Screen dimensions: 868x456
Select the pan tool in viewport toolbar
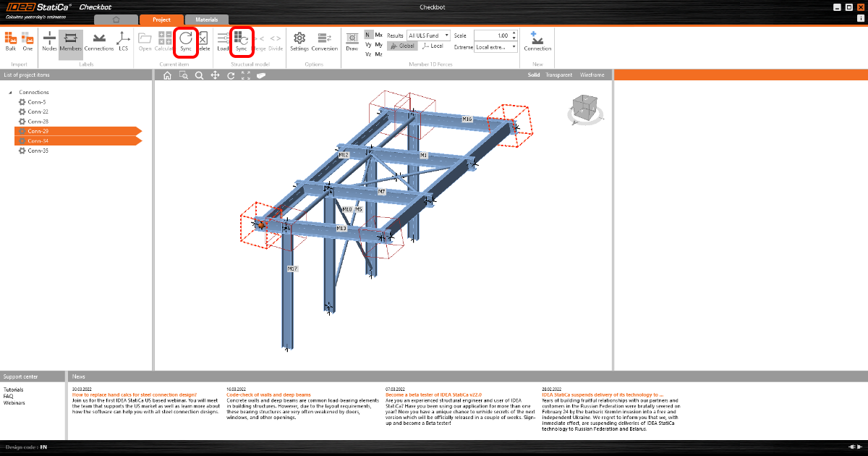click(x=215, y=75)
